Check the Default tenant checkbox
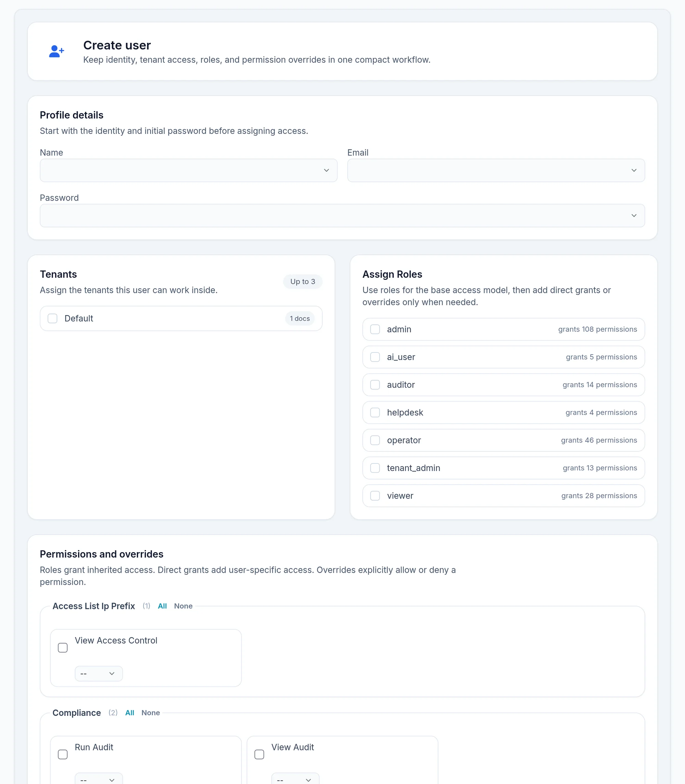Viewport: 685px width, 784px height. tap(52, 319)
